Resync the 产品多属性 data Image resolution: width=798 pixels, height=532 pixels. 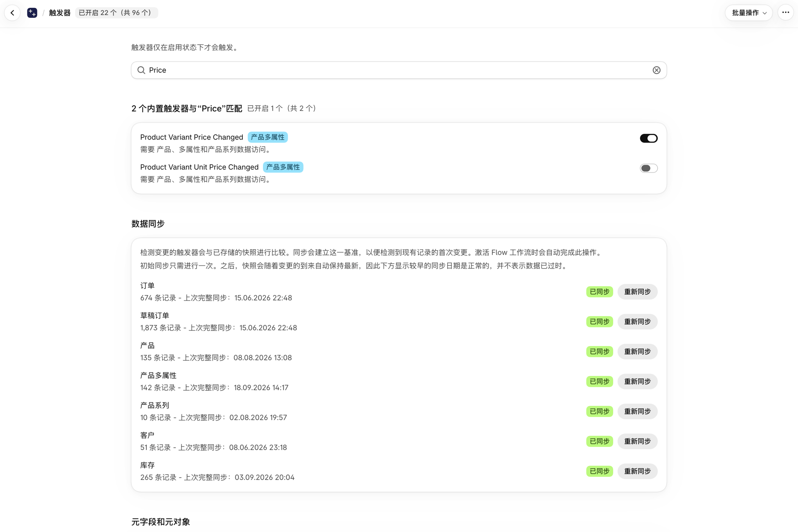click(x=637, y=382)
